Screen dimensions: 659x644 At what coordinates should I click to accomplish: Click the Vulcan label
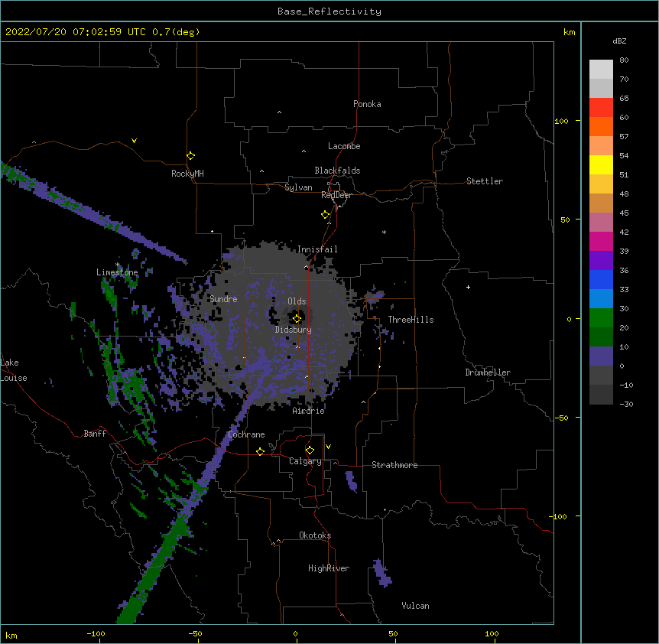(415, 606)
